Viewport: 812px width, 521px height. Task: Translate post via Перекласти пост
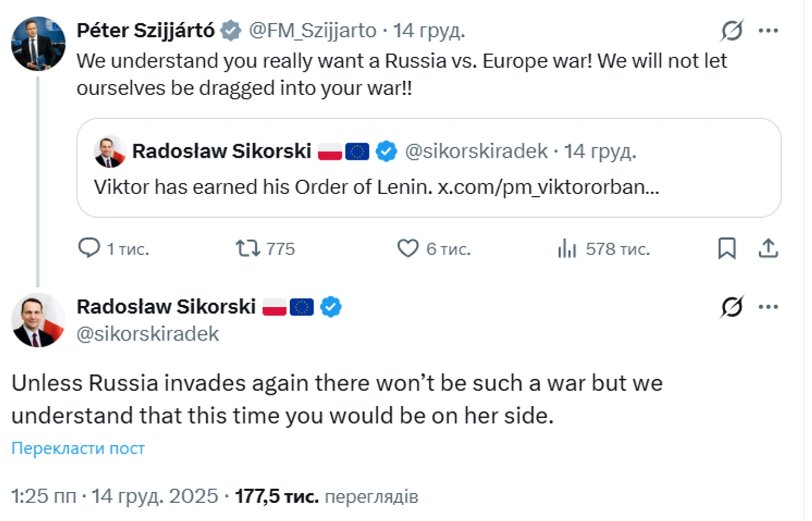click(x=78, y=448)
